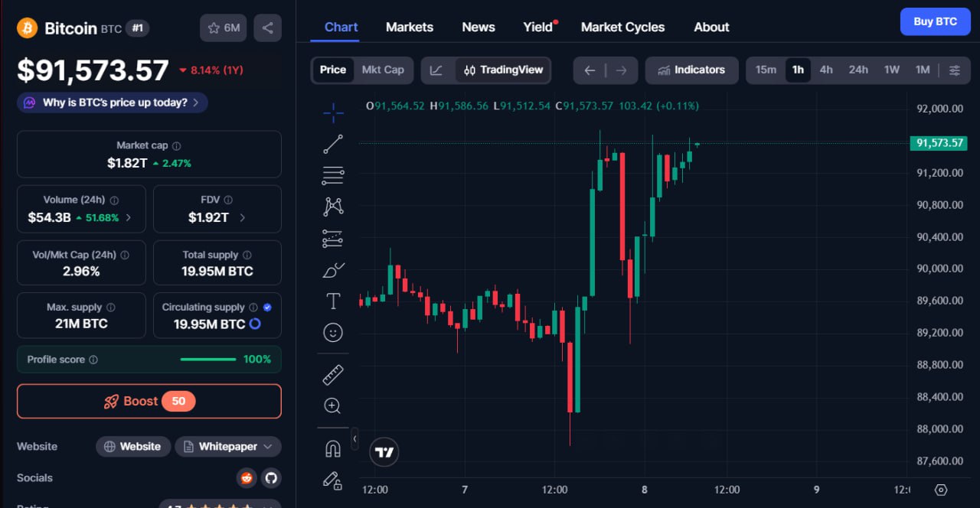Expand the FDV details chevron

(x=243, y=217)
